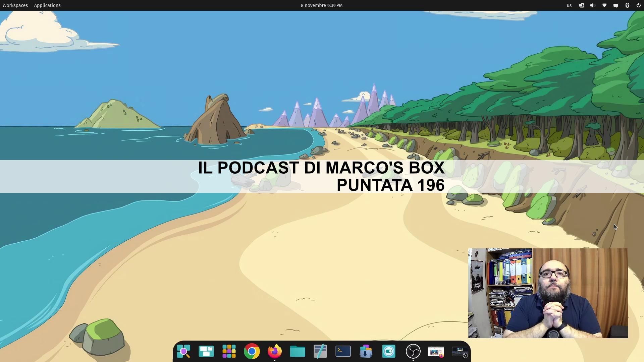Open the 'us' keyboard layout indicator
The width and height of the screenshot is (644, 362).
pos(569,5)
